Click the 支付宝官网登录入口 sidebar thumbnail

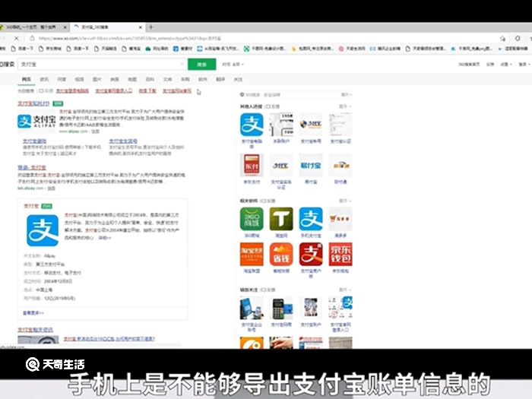340,308
